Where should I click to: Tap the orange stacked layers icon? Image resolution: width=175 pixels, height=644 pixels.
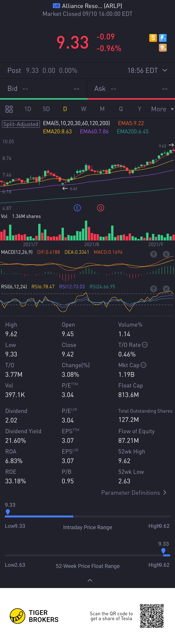coord(163,48)
